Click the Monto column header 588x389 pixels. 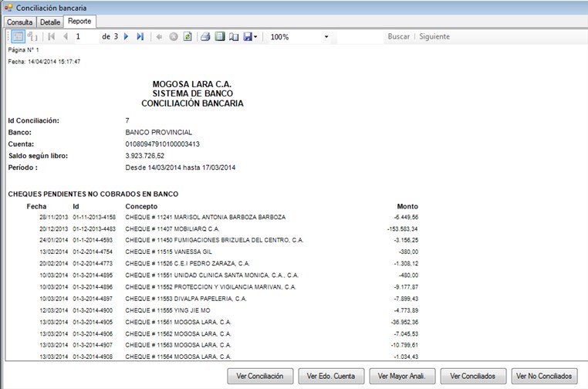click(x=407, y=206)
